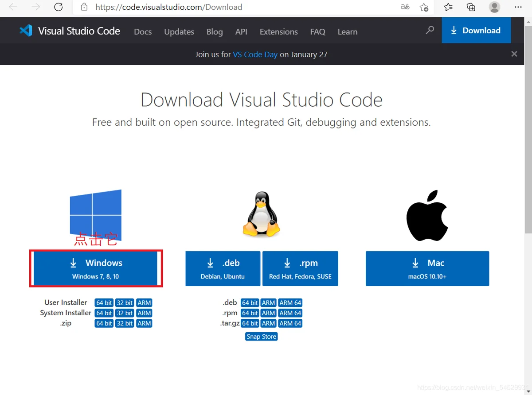
Task: Select User Installer 64 bit
Action: [104, 303]
